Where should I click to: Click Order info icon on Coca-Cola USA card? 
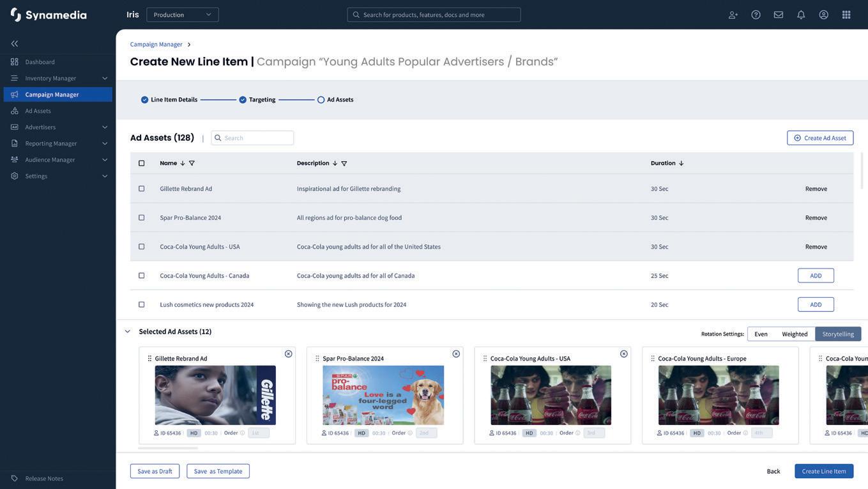(578, 433)
